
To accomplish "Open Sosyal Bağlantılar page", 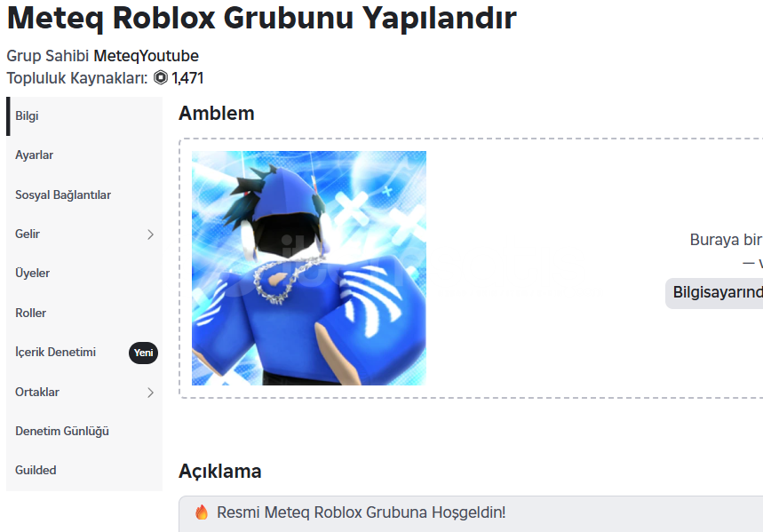I will [x=84, y=195].
